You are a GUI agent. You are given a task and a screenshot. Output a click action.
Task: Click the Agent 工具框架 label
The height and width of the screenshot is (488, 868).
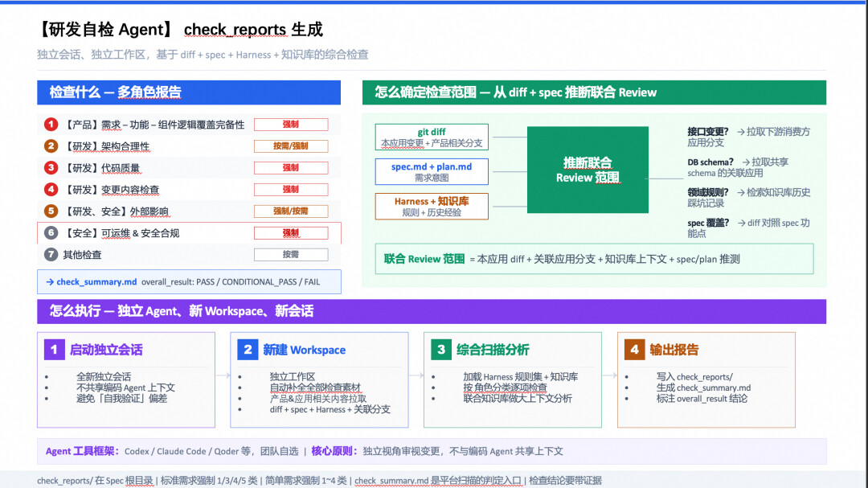pyautogui.click(x=83, y=451)
